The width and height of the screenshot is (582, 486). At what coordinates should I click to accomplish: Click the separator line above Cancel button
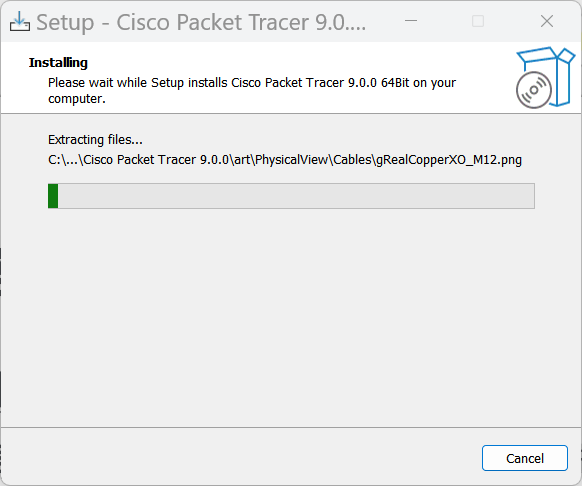pyautogui.click(x=291, y=427)
